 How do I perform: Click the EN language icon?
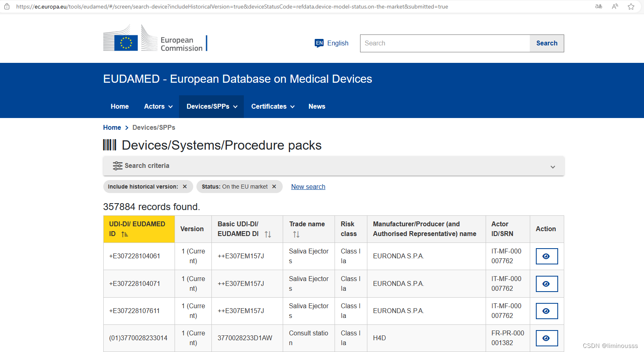tap(319, 43)
